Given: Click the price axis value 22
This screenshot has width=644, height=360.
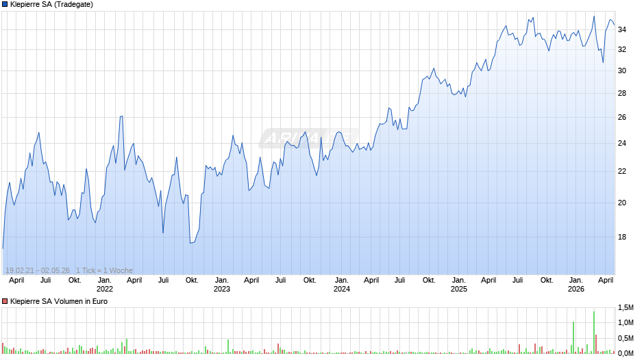Looking at the screenshot, I should 622,171.
